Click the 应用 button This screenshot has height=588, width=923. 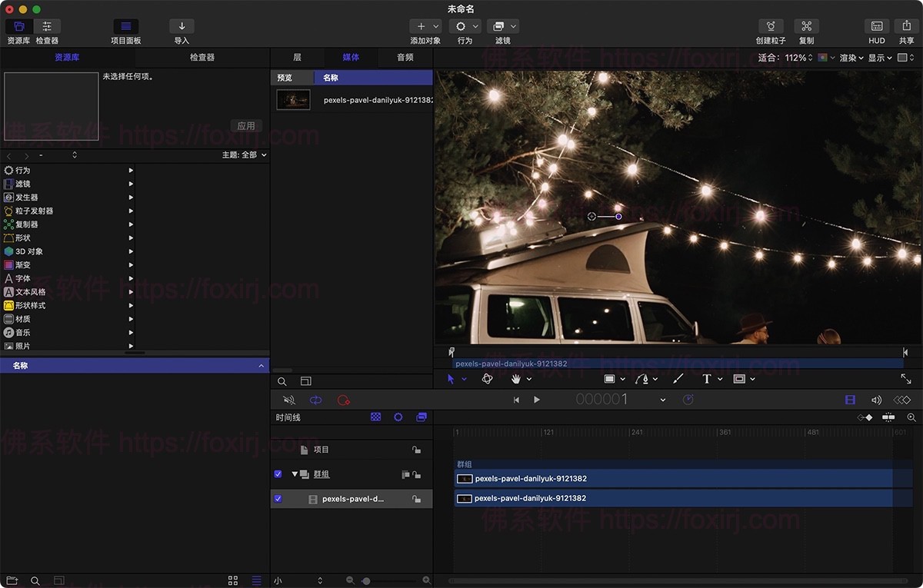click(246, 125)
